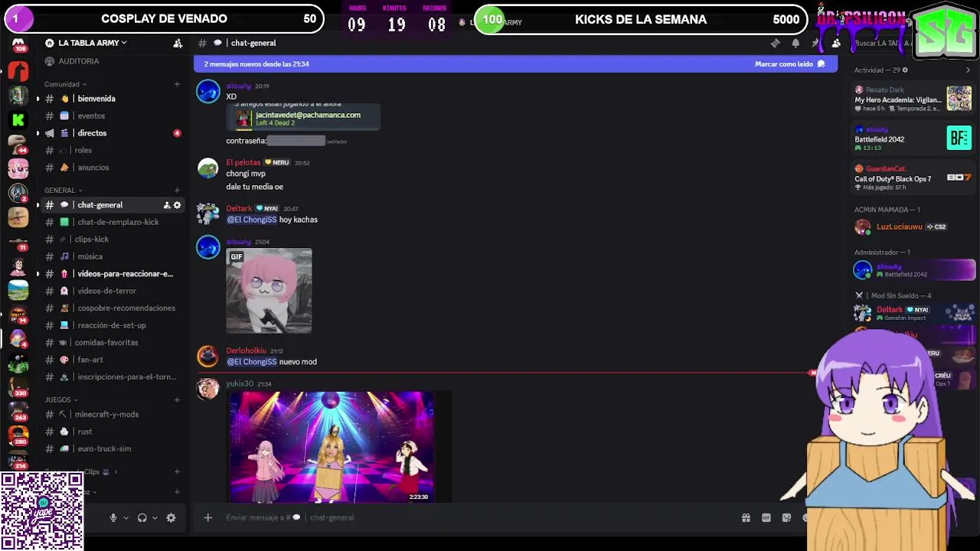Play the pink-haired cat GIF
The image size is (980, 551).
(x=269, y=291)
